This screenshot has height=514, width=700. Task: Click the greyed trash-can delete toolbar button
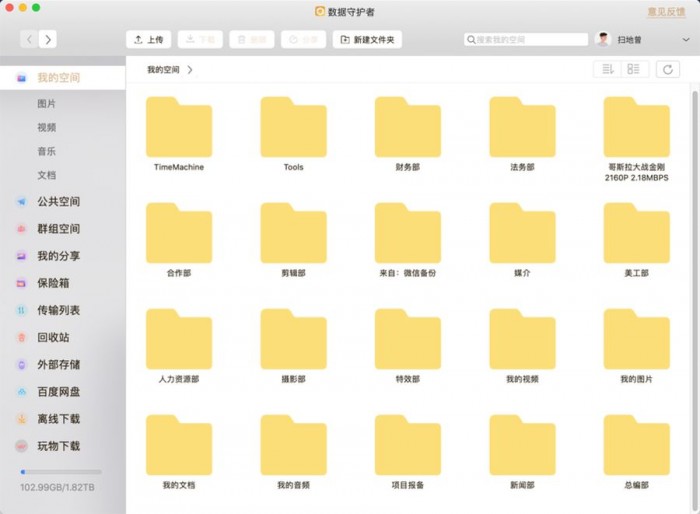pyautogui.click(x=252, y=39)
